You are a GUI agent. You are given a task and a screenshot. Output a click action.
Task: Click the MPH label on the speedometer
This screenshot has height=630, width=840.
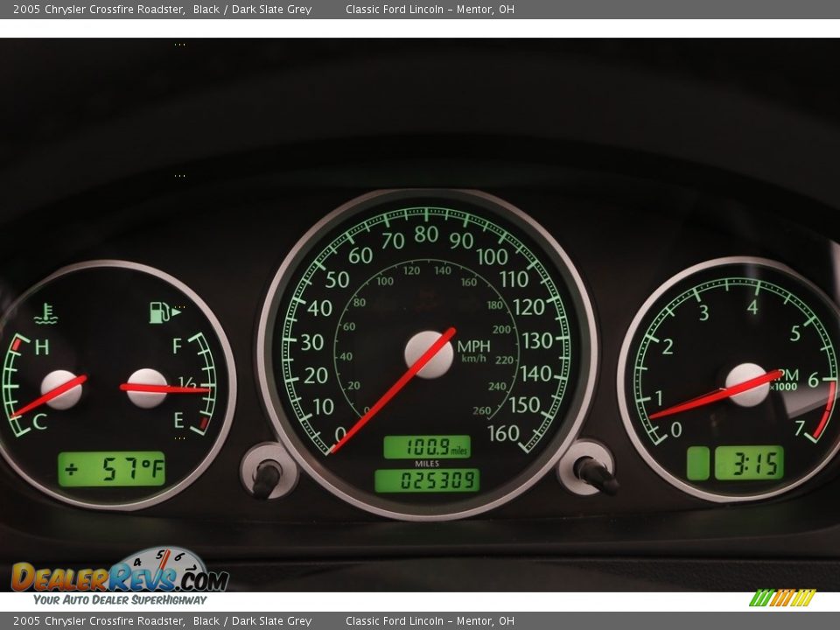(473, 346)
